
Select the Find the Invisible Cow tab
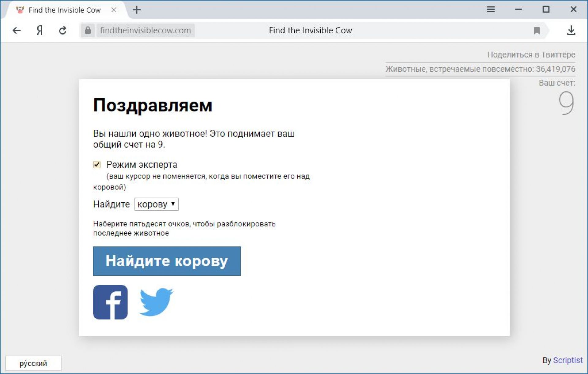coord(64,10)
